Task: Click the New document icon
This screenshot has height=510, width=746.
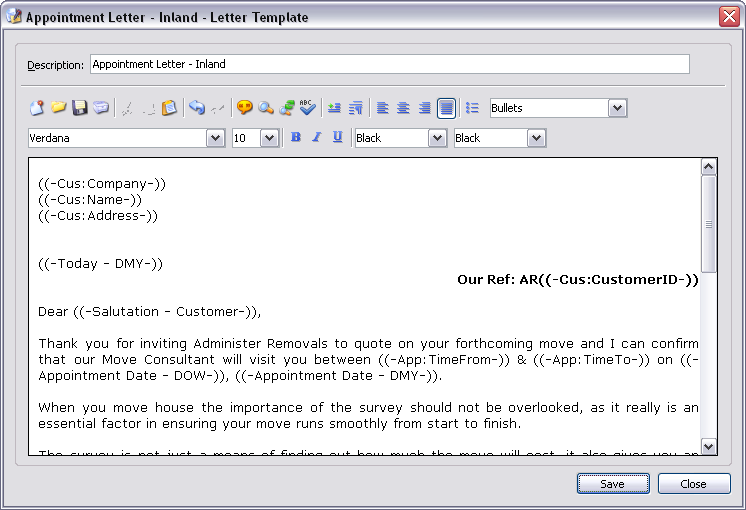Action: pyautogui.click(x=37, y=108)
